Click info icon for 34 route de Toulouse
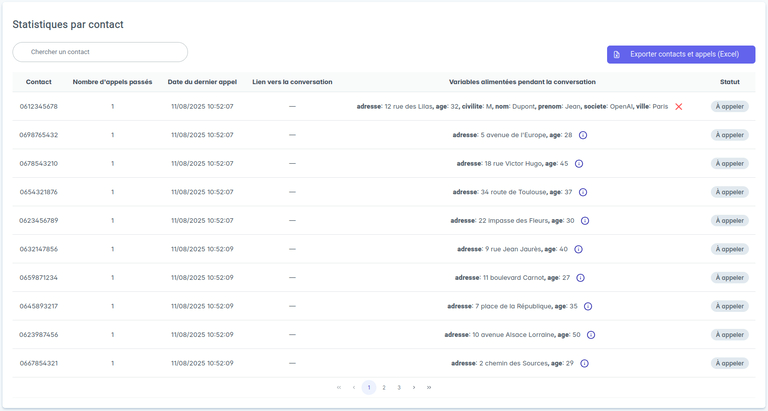The image size is (768, 411). [x=582, y=192]
